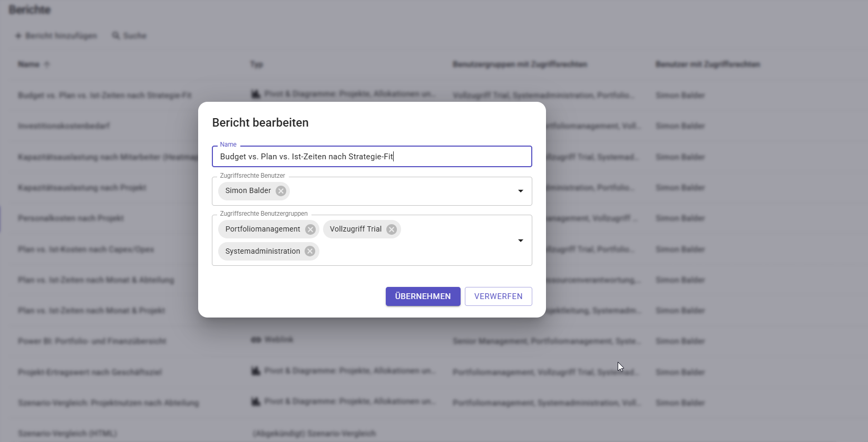Select the Portfoliomanagement chip label
868x442 pixels.
tap(262, 229)
